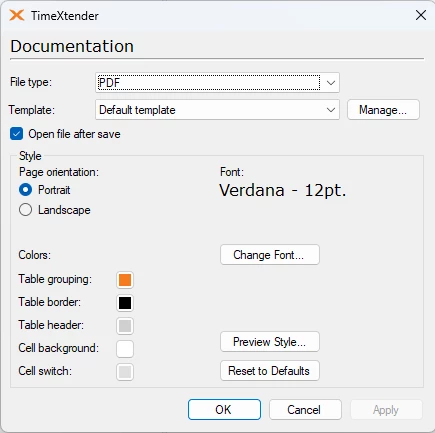Click Change Font button
435x433 pixels.
[270, 255]
